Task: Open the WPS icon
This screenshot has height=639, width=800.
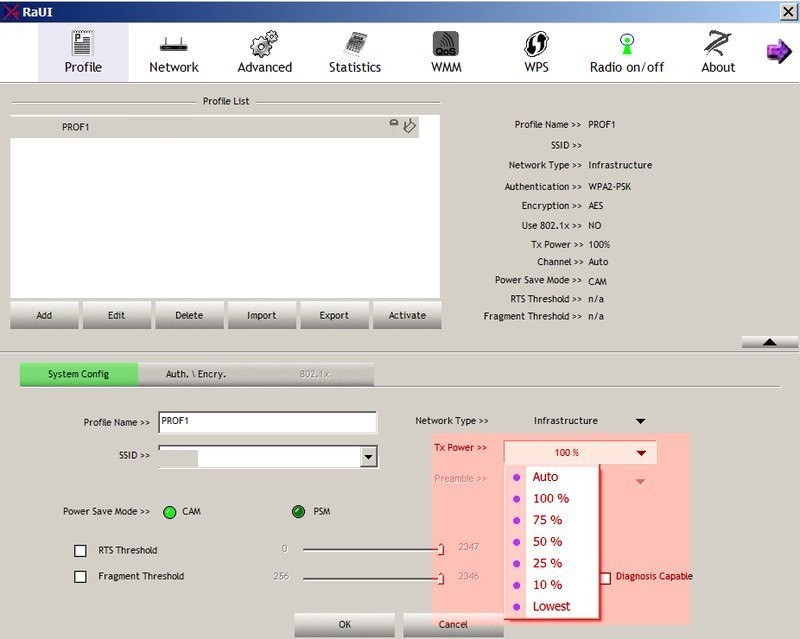Action: (536, 45)
